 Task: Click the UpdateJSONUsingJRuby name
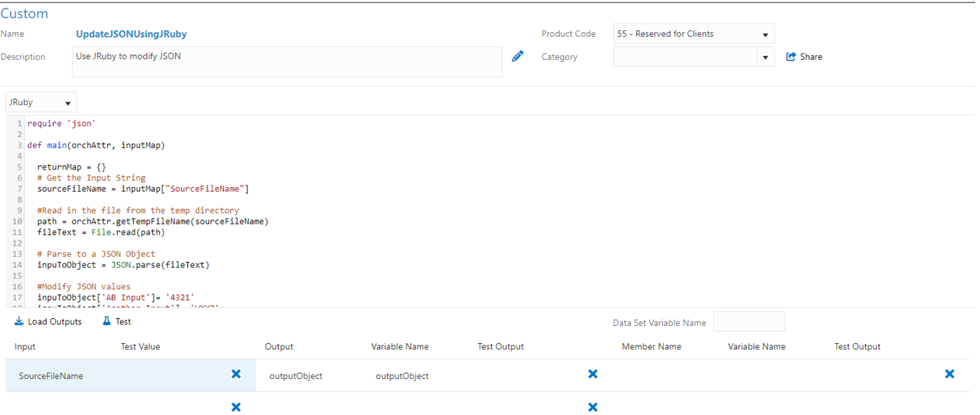point(131,34)
